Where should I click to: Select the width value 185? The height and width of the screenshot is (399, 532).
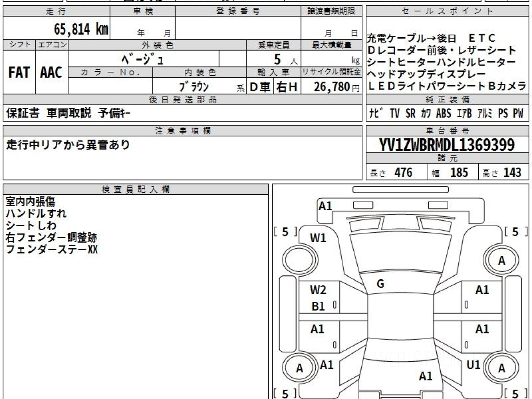[x=459, y=172]
